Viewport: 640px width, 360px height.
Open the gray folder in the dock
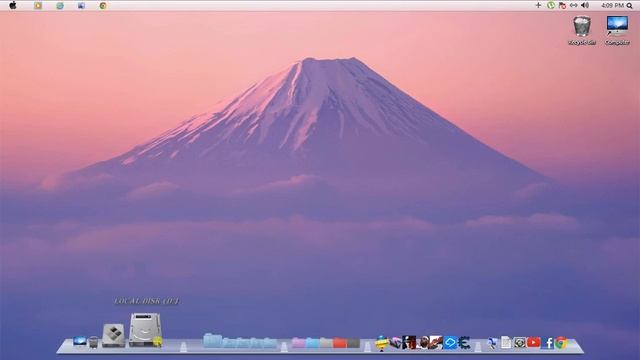(353, 342)
